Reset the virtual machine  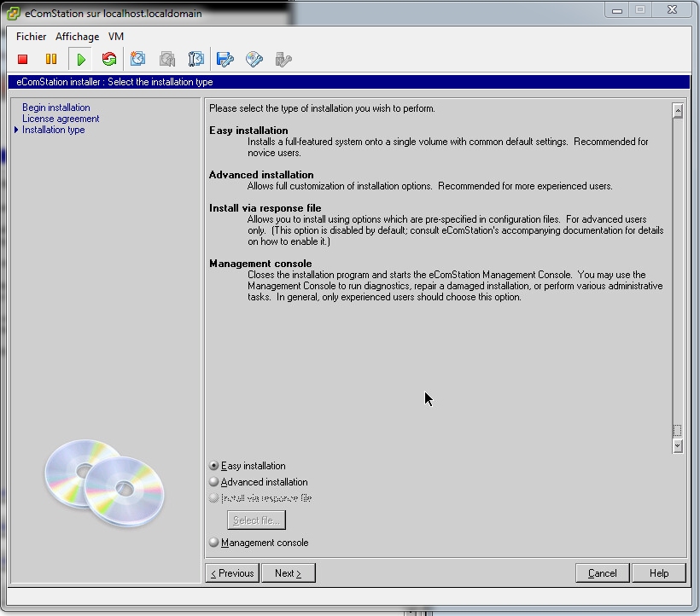[108, 60]
